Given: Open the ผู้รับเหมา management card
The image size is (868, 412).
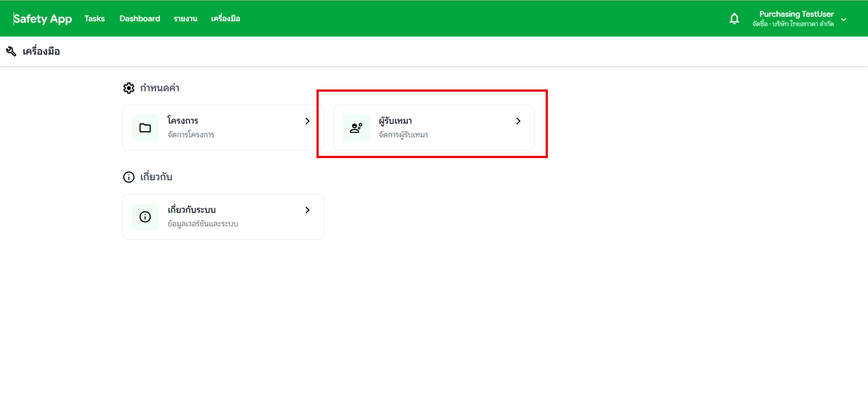Looking at the screenshot, I should [433, 128].
